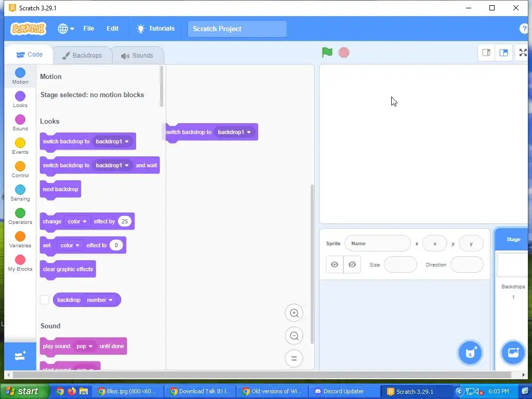Click the block palette vertical scrollbar
This screenshot has width=532, height=399.
coord(162,86)
